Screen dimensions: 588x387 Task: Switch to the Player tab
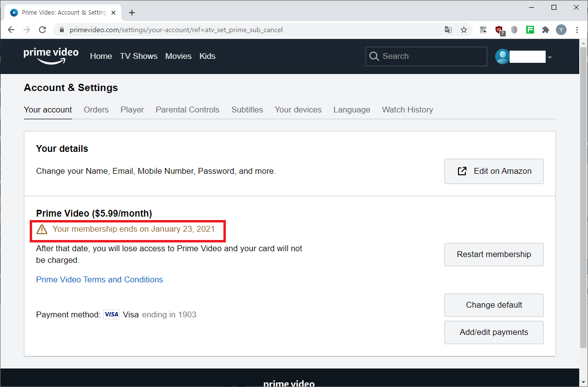[x=132, y=110]
